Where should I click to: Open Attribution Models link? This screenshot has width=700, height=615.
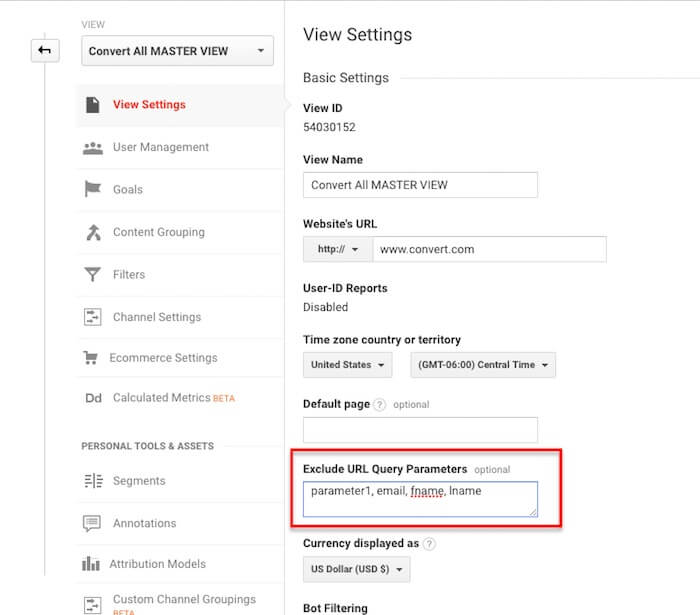pyautogui.click(x=158, y=564)
